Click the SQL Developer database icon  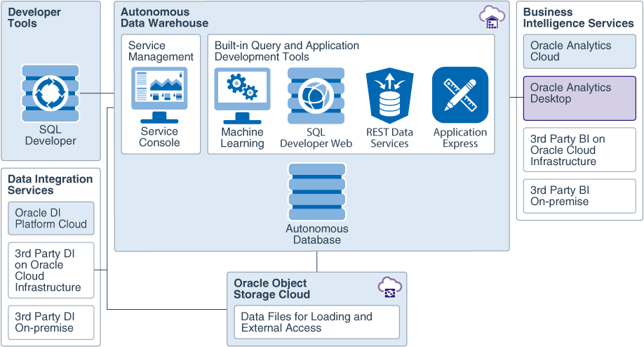(51, 93)
